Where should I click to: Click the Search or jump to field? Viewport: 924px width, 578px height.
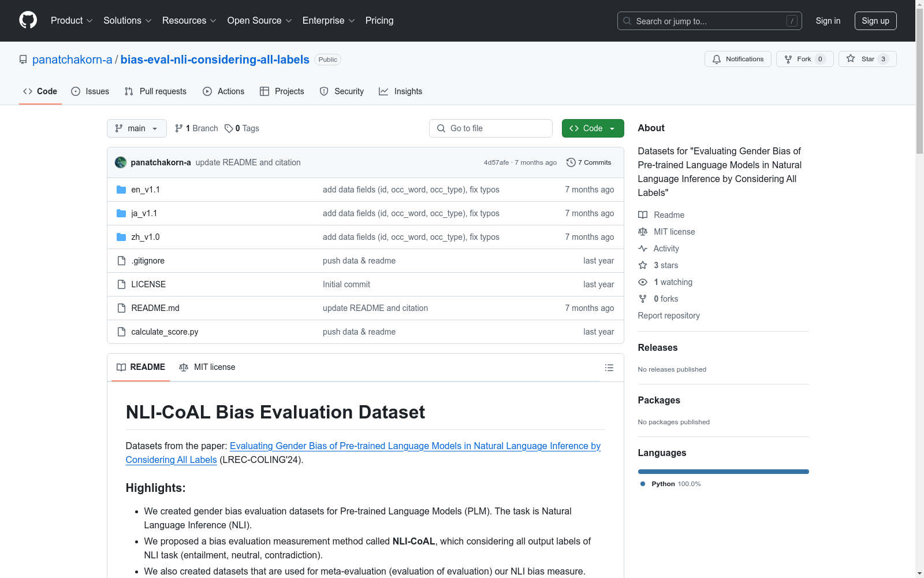click(710, 21)
